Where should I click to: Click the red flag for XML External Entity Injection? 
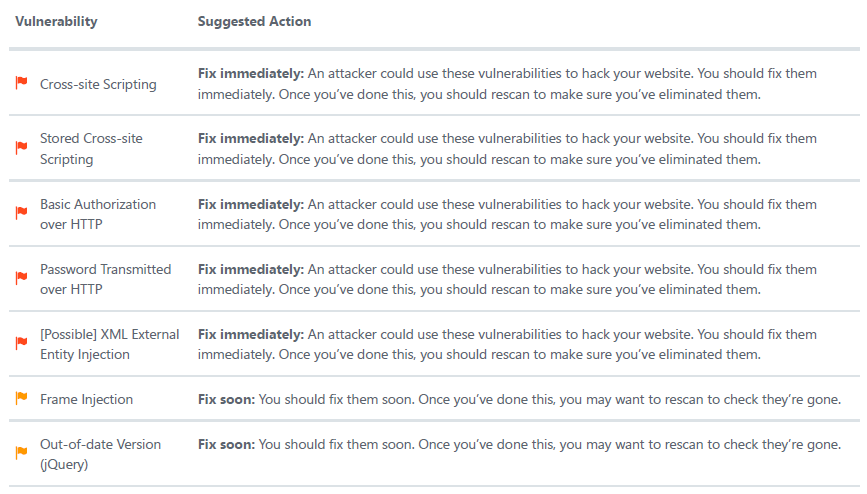[22, 344]
